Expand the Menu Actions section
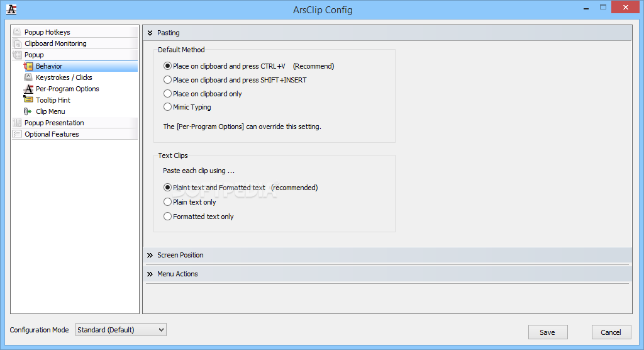This screenshot has width=644, height=350. [x=387, y=274]
